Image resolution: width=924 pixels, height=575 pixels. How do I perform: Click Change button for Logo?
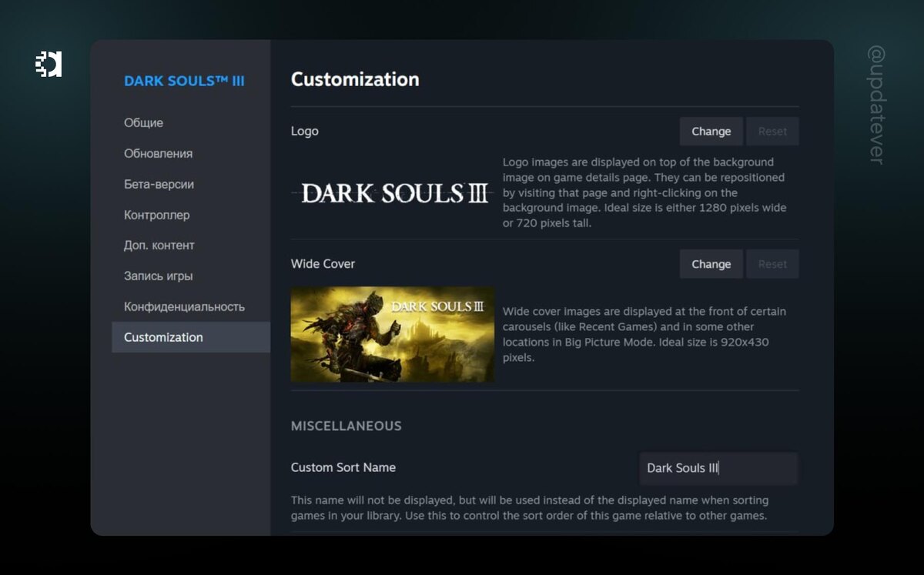point(711,132)
